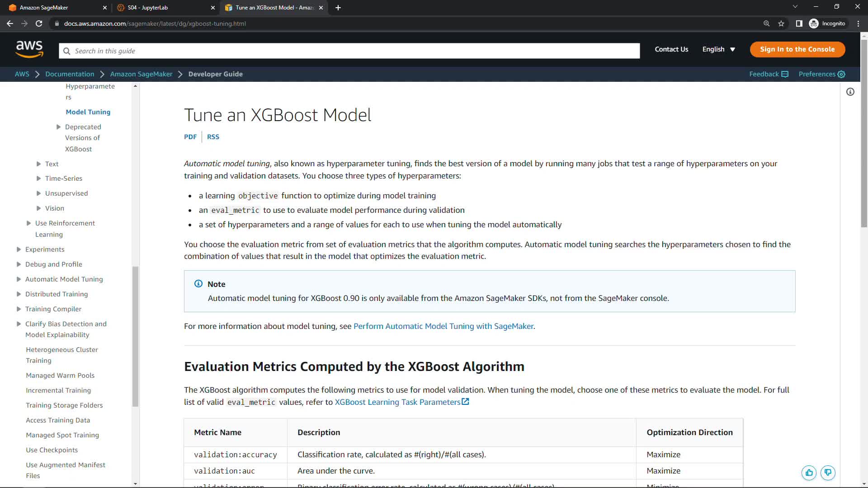Click the AWS logo icon

click(29, 49)
